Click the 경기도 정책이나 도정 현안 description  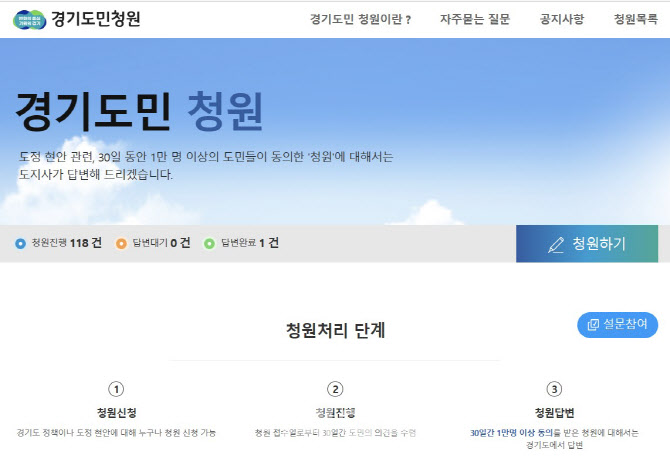[116, 433]
